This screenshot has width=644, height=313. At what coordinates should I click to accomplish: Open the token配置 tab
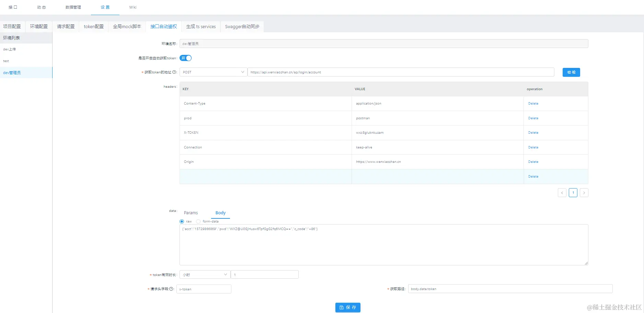click(x=94, y=26)
